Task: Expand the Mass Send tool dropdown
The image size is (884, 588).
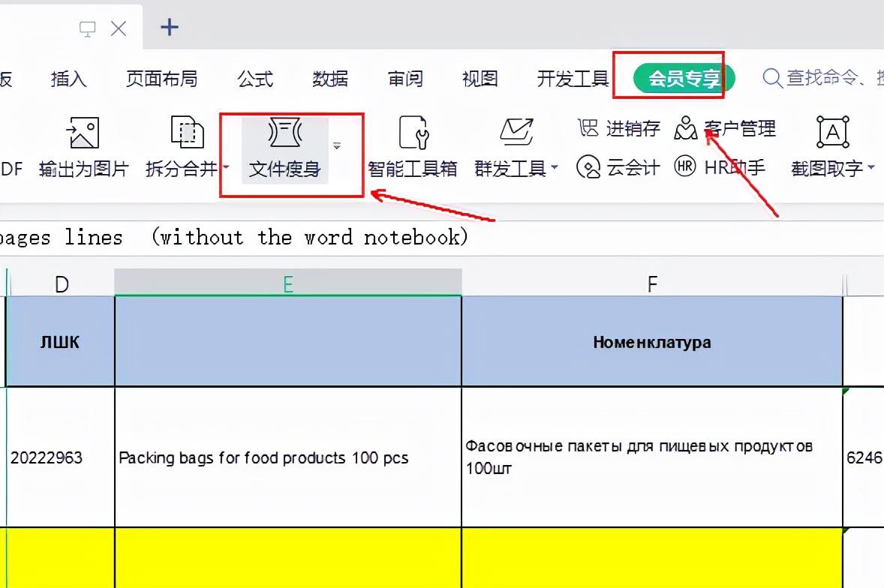Action: (x=555, y=167)
